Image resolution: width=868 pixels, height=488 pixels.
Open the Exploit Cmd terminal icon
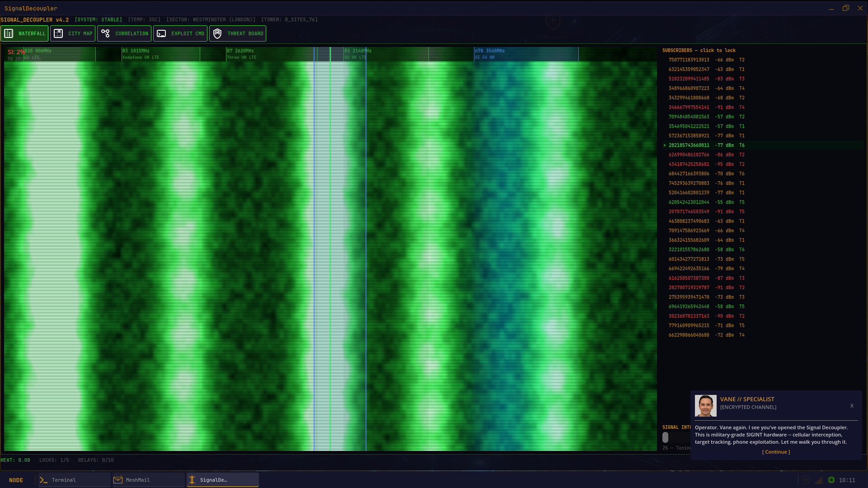[161, 33]
